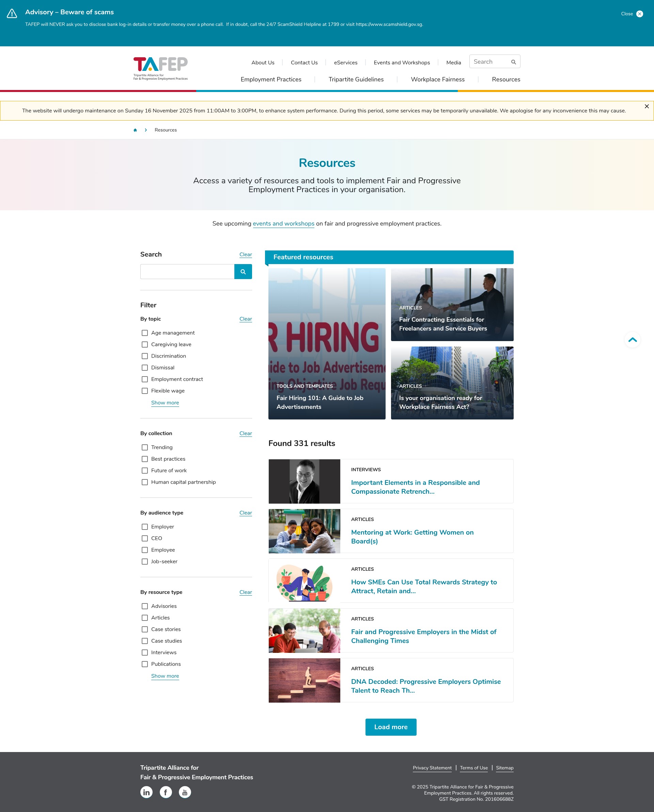Clear the By topic filters
The image size is (654, 812).
tap(246, 319)
